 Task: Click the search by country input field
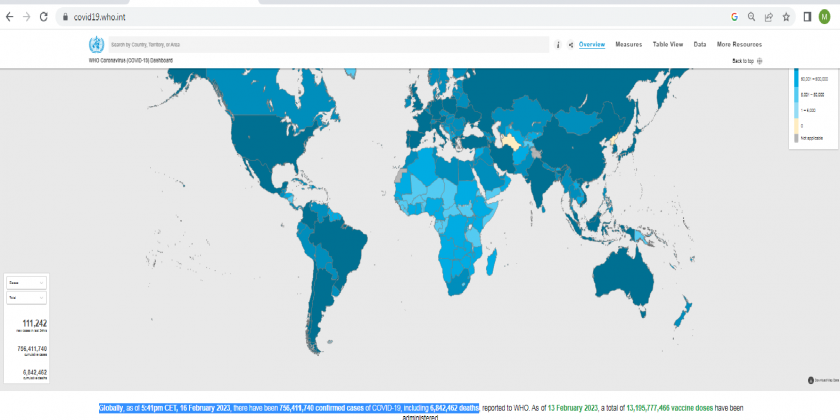point(328,45)
